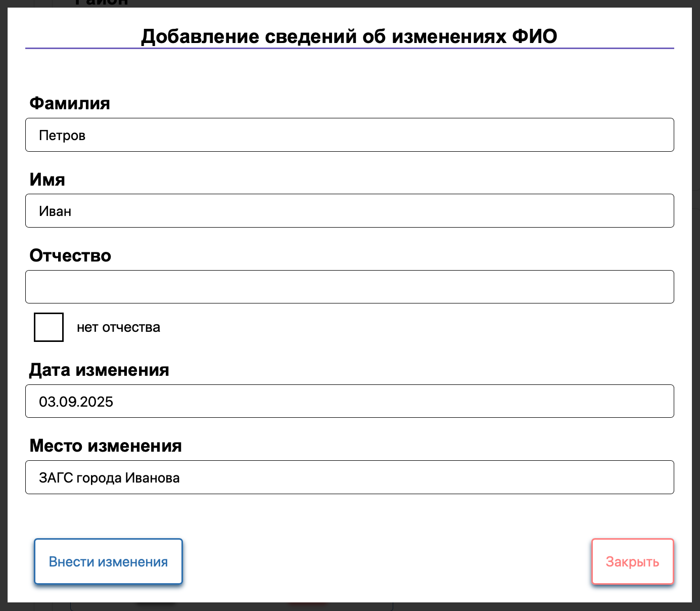Click the "Отчество" label
The height and width of the screenshot is (611, 700).
coord(70,255)
